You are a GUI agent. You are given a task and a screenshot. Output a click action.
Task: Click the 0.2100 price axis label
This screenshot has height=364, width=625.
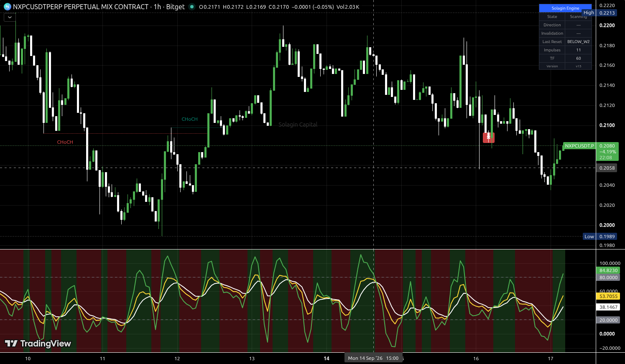(x=607, y=125)
